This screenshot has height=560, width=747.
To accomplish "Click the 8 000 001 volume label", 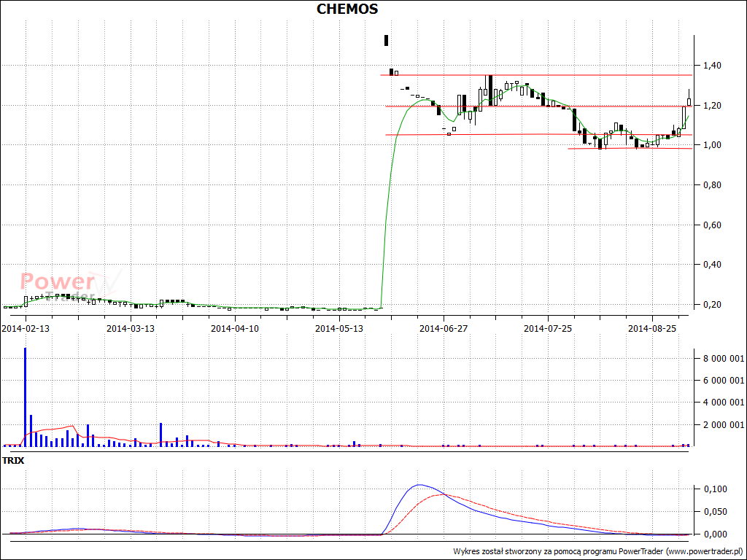I will (x=723, y=358).
